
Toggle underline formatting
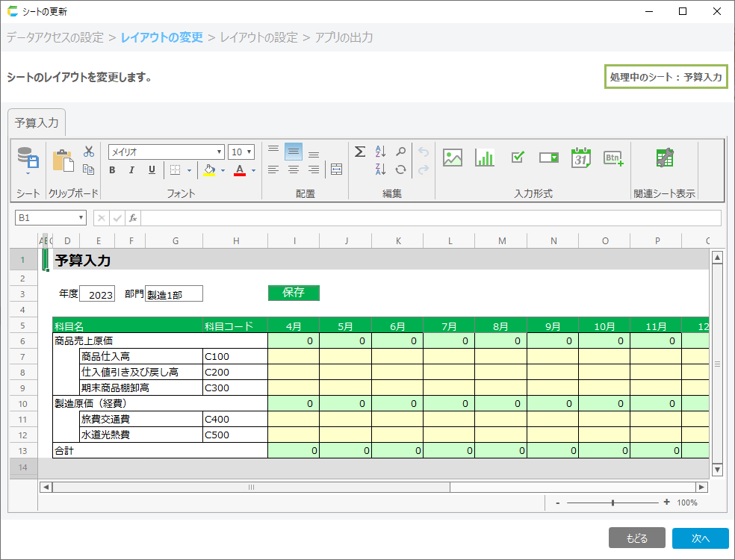coord(152,170)
